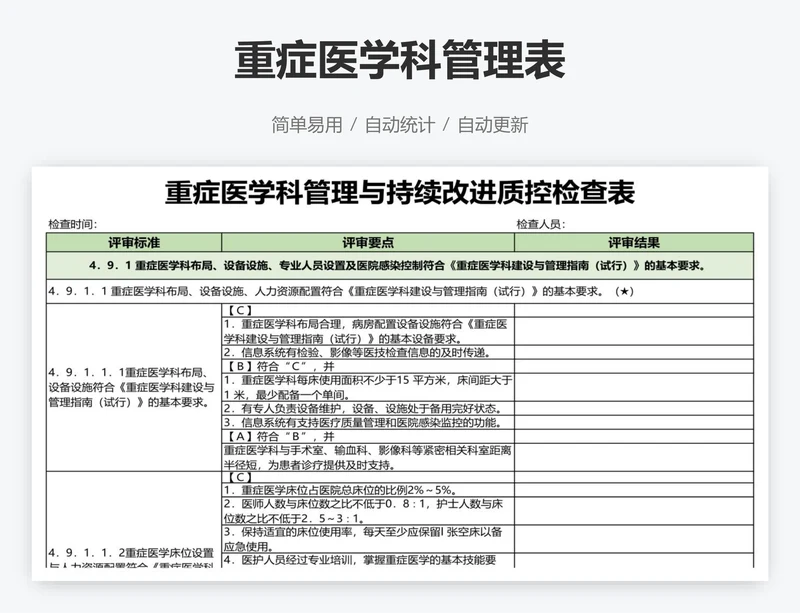Click 评审结果 cell beside 布局合理 row
This screenshot has height=613, width=800.
(634, 331)
